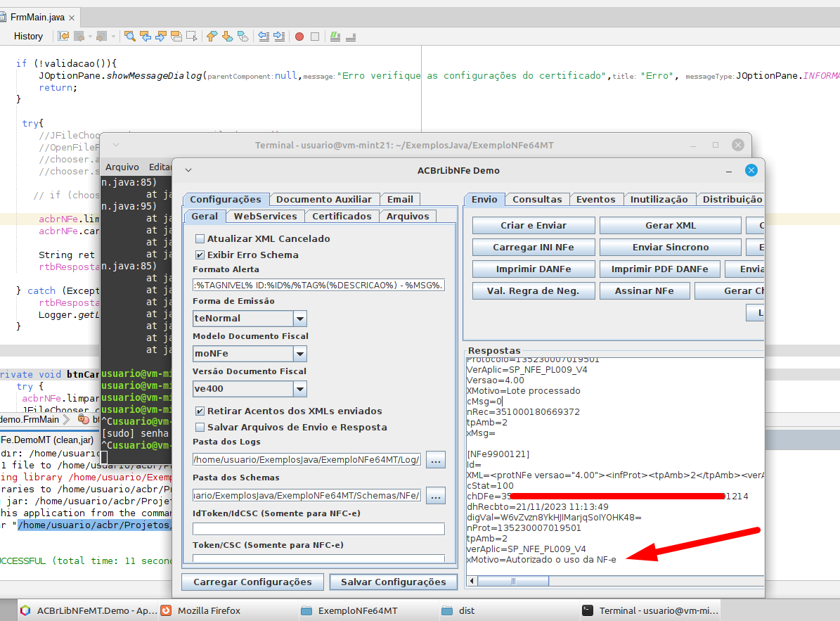The width and height of the screenshot is (840, 621).
Task: Click the Find Previous Occurrence icon
Action: 146,37
